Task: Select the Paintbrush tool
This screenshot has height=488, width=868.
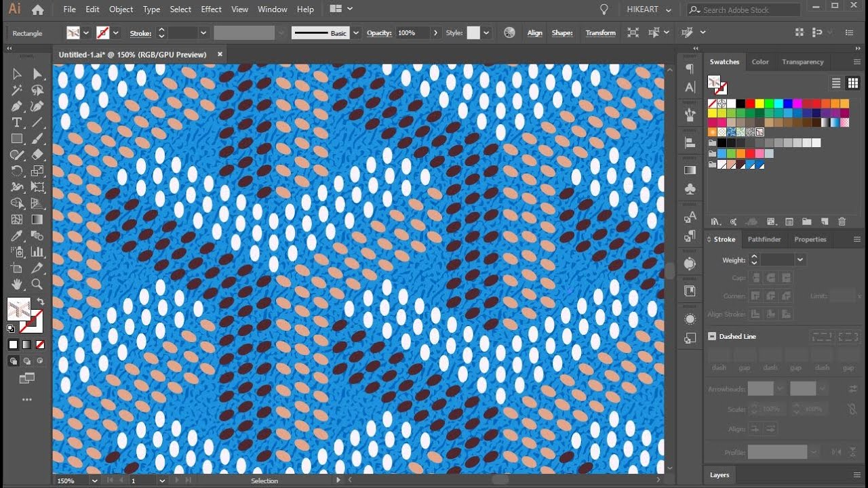Action: point(37,139)
